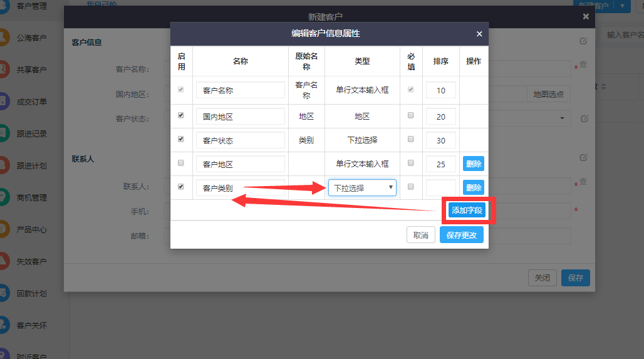Click edit icon beside 客户信息 section
This screenshot has height=359, width=644.
(583, 41)
